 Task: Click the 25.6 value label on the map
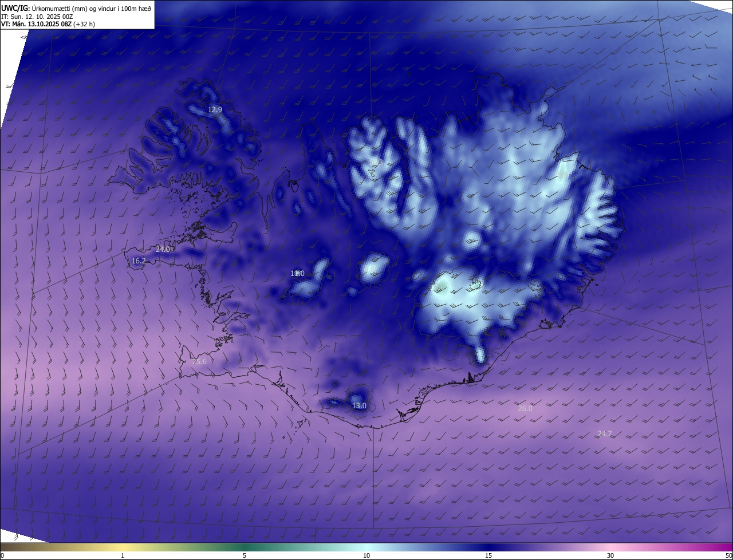coord(199,361)
